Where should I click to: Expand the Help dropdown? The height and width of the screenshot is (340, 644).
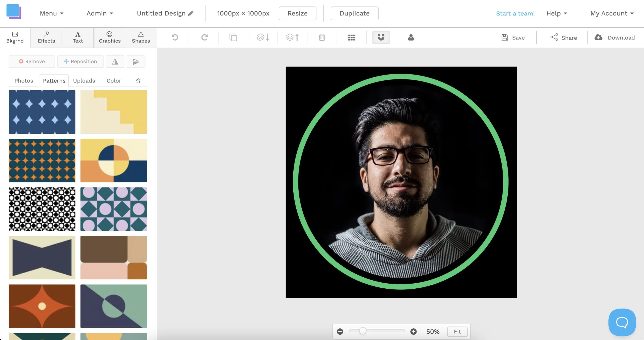click(557, 13)
